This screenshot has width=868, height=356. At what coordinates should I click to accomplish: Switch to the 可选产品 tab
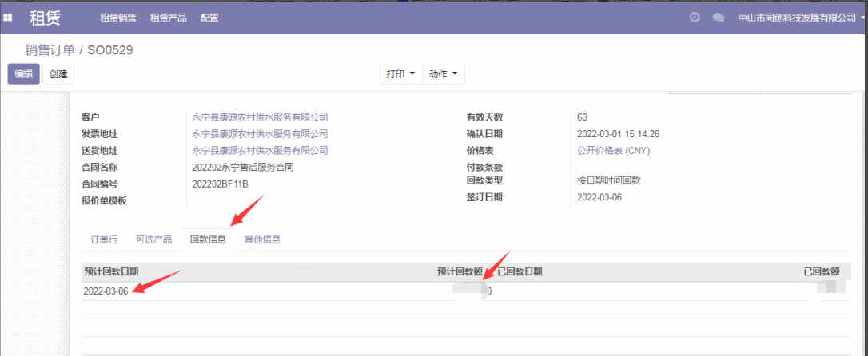(x=153, y=239)
